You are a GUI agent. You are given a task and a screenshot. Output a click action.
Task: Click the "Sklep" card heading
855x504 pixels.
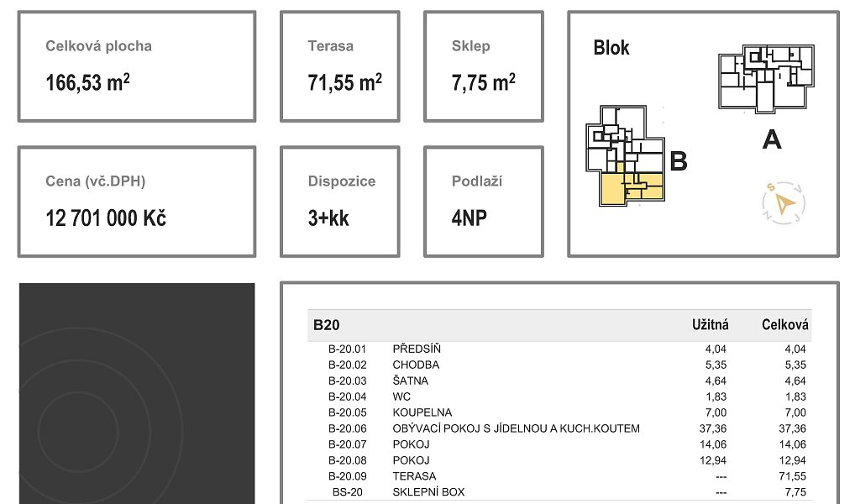click(x=470, y=46)
